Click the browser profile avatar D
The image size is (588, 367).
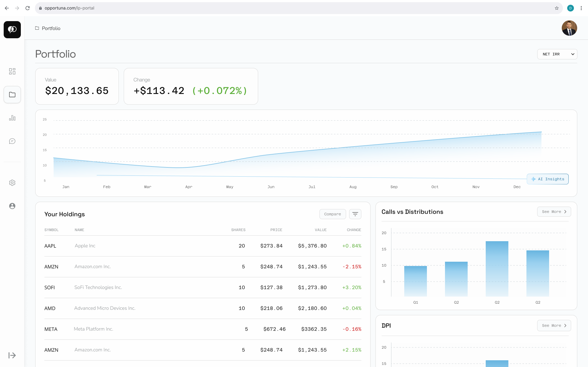pos(570,8)
